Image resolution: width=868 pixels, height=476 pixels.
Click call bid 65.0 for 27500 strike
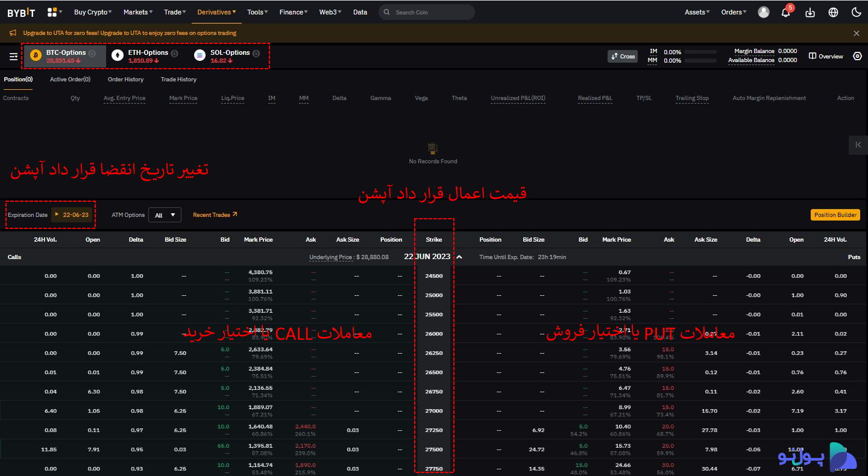224,446
